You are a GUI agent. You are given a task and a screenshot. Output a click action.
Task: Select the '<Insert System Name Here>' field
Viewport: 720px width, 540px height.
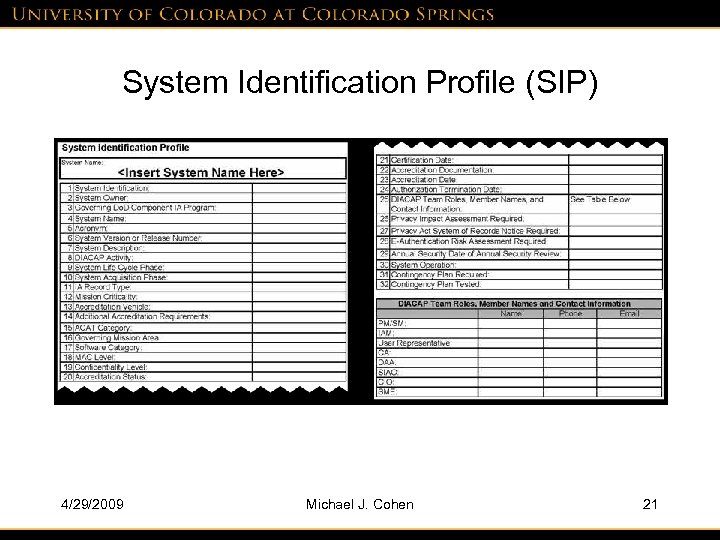click(203, 169)
